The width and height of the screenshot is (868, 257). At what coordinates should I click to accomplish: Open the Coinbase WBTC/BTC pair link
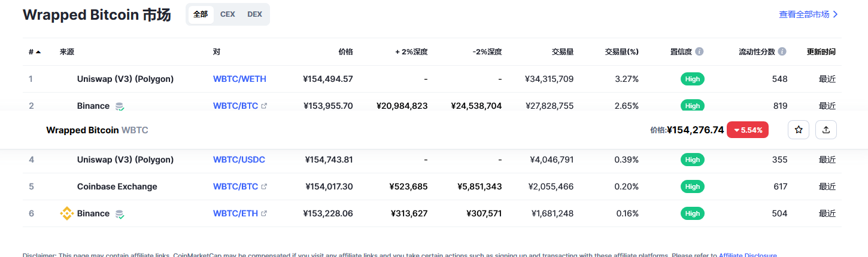[x=235, y=186]
